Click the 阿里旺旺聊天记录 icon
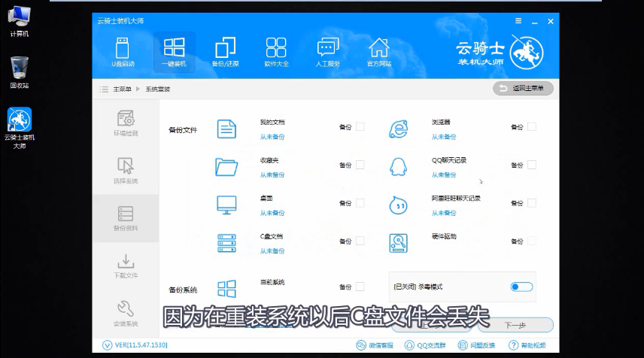 (399, 205)
